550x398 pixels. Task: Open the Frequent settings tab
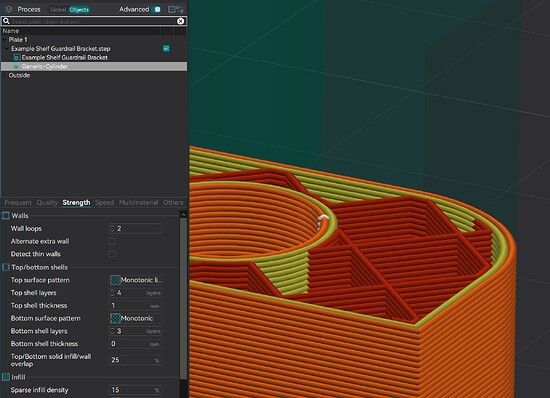click(x=18, y=203)
